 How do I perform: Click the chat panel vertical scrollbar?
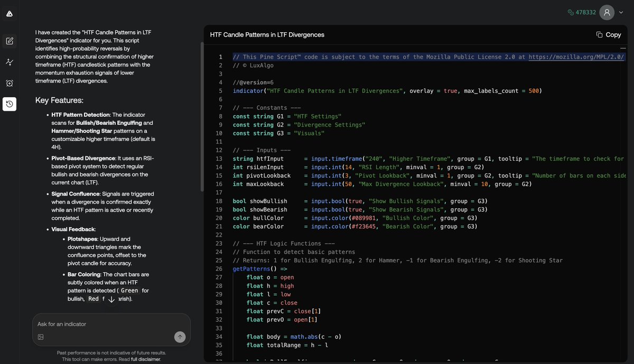(202, 116)
